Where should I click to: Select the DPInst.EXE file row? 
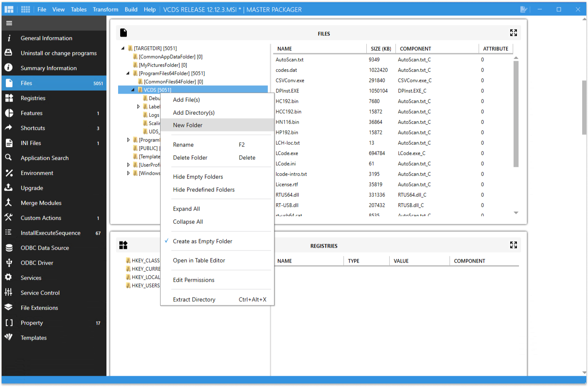[x=392, y=91]
